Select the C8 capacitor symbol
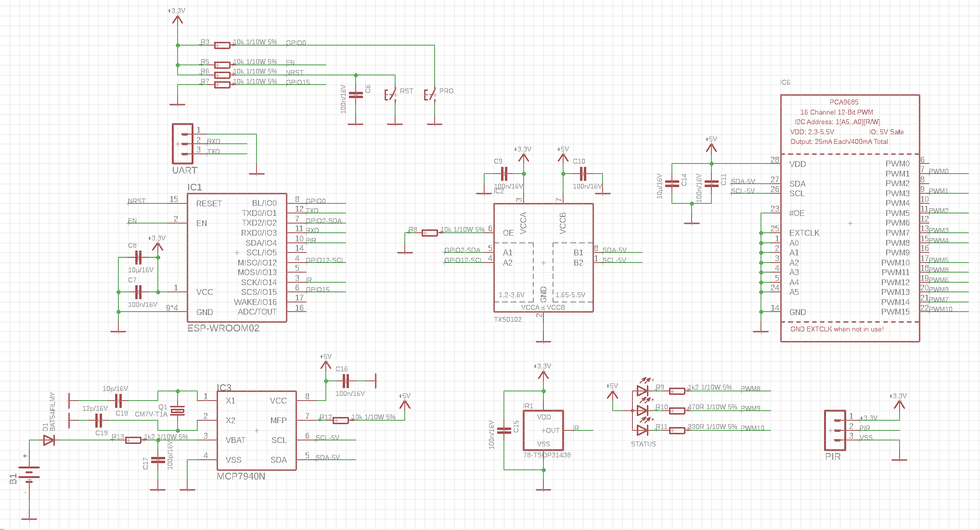Screen dimensions: 980x530 [x=138, y=257]
